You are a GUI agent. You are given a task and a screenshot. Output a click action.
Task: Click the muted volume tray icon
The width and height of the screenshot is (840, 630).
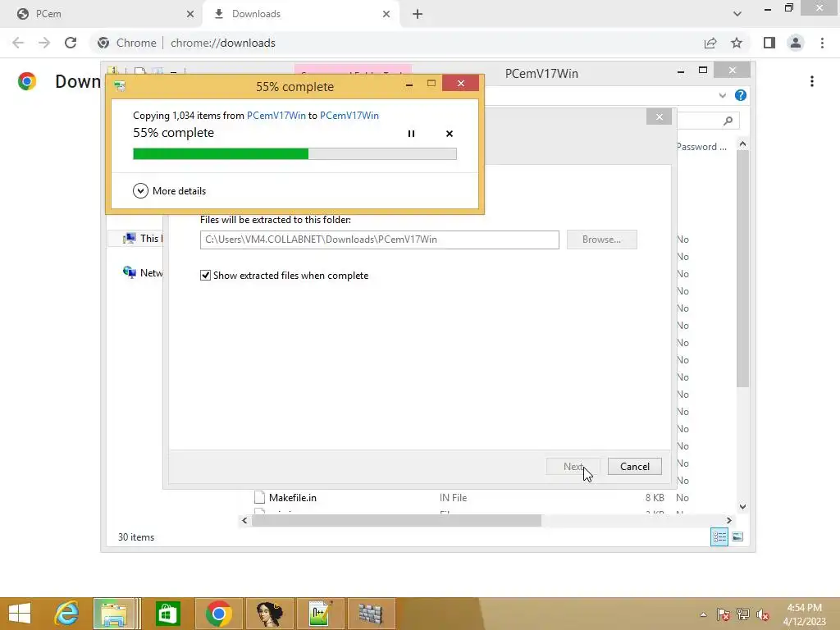(763, 614)
